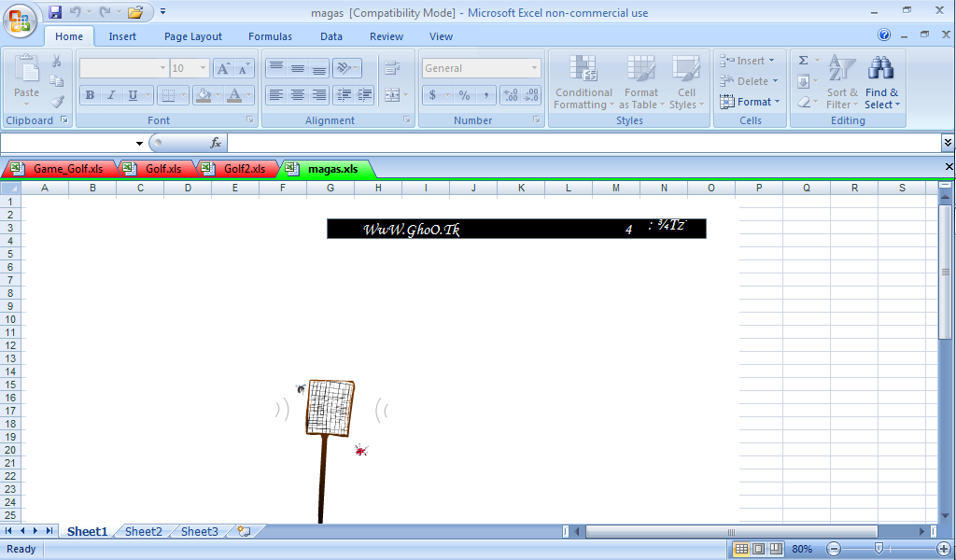Image resolution: width=956 pixels, height=560 pixels.
Task: Toggle Bold formatting
Action: point(90,95)
